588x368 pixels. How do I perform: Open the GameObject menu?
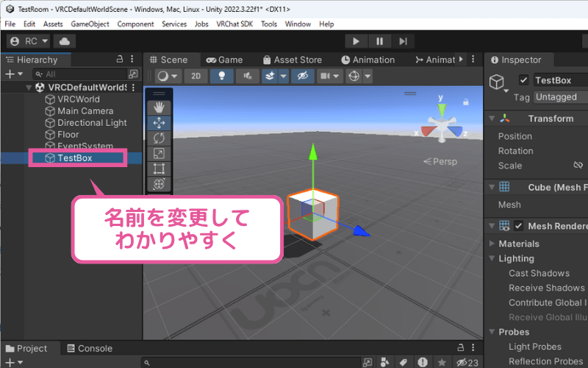[90, 24]
